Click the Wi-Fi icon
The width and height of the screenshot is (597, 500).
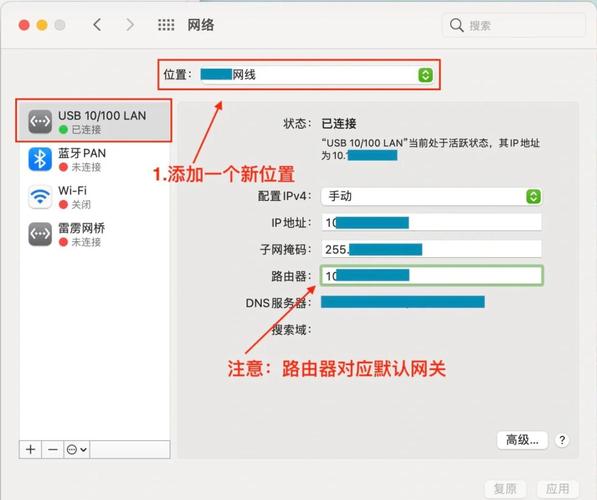coord(40,196)
